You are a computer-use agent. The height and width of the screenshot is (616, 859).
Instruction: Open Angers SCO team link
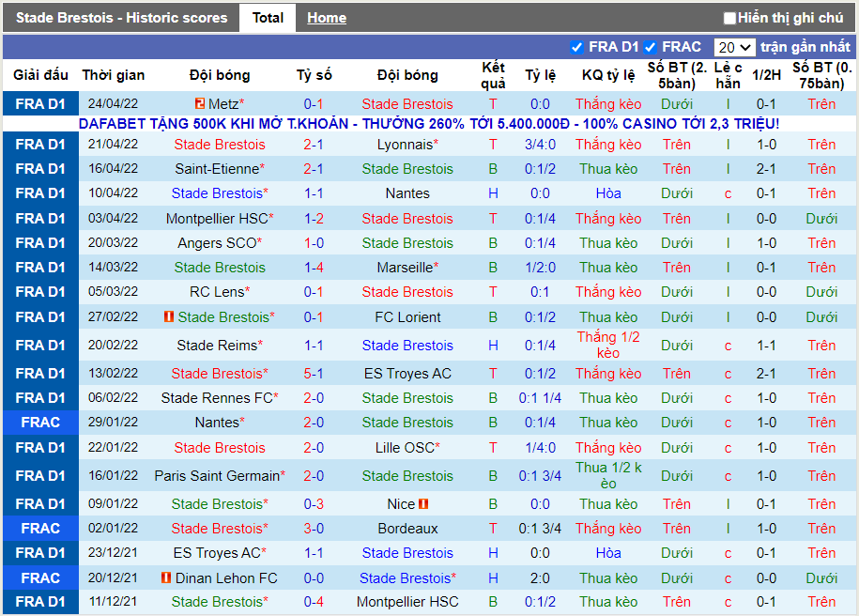pos(217,243)
